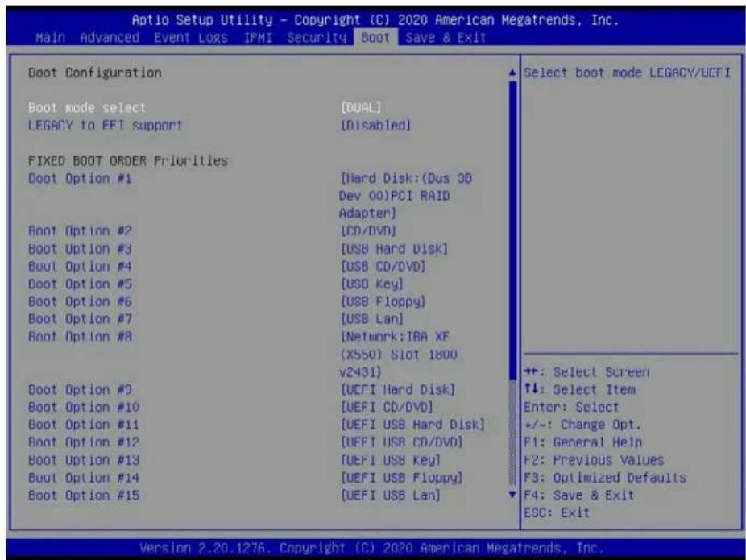Select Boot Option #10
Screen dimensions: 746x560
tap(84, 407)
